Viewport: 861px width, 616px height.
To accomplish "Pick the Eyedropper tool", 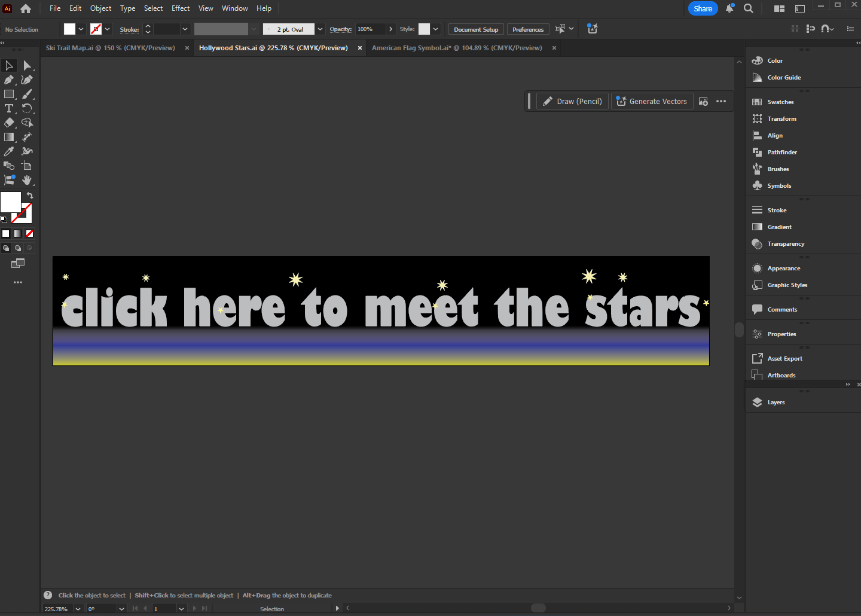I will tap(9, 151).
